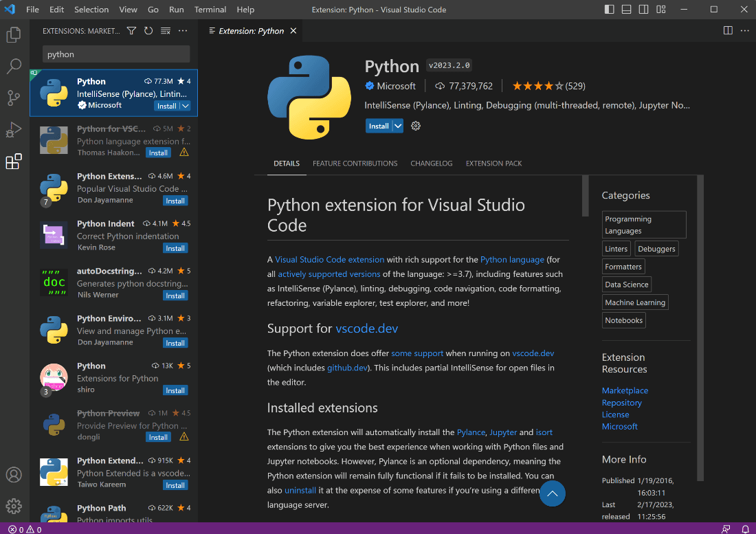Open Run and Debug view
This screenshot has height=534, width=756.
coord(14,129)
